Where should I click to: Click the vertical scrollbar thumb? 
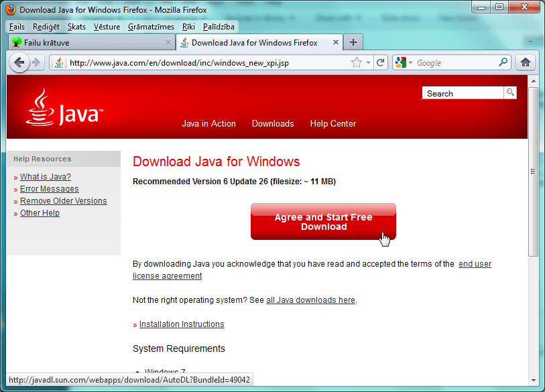tap(533, 172)
